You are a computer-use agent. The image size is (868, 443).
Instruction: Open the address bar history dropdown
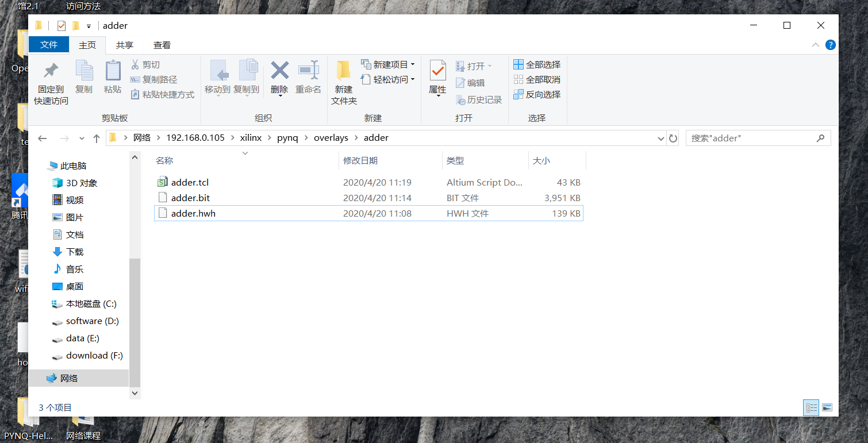[660, 138]
